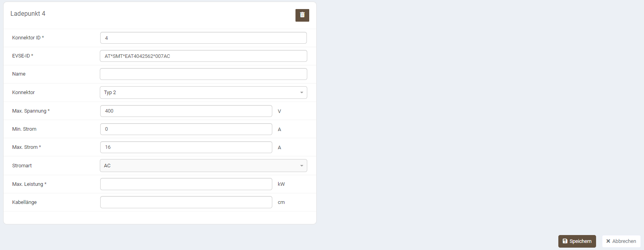
Task: Click into the EVSE-ID text field
Action: pyautogui.click(x=203, y=56)
